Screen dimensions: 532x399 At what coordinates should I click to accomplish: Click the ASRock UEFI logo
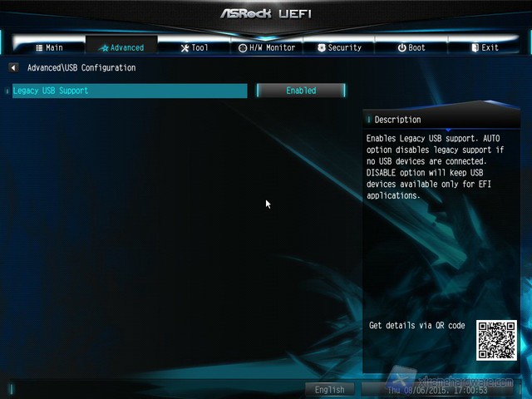[266, 14]
